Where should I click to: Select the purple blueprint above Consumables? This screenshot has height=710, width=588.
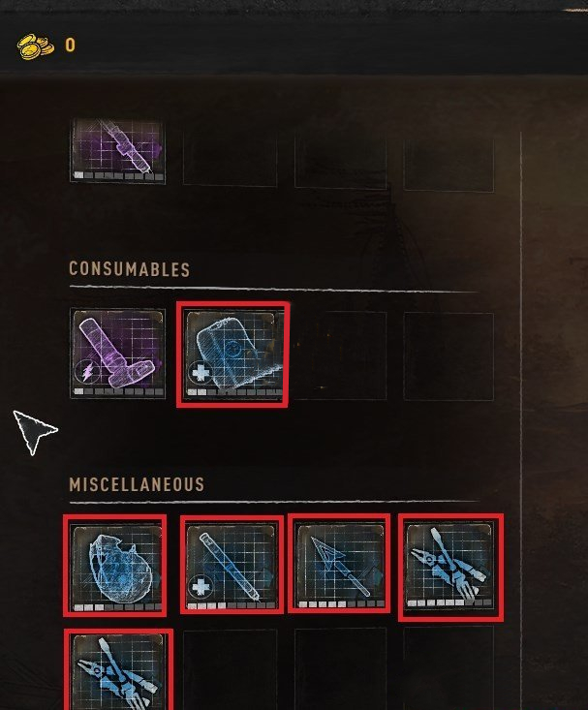tap(118, 151)
